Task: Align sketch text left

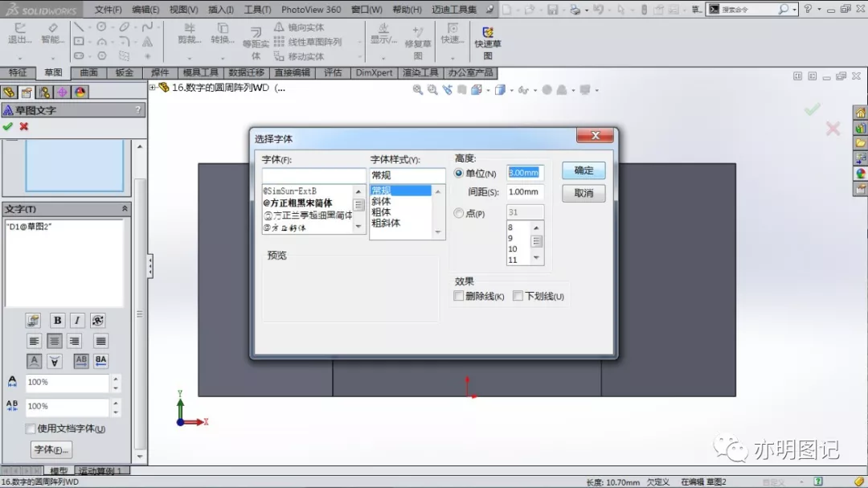Action: [34, 341]
